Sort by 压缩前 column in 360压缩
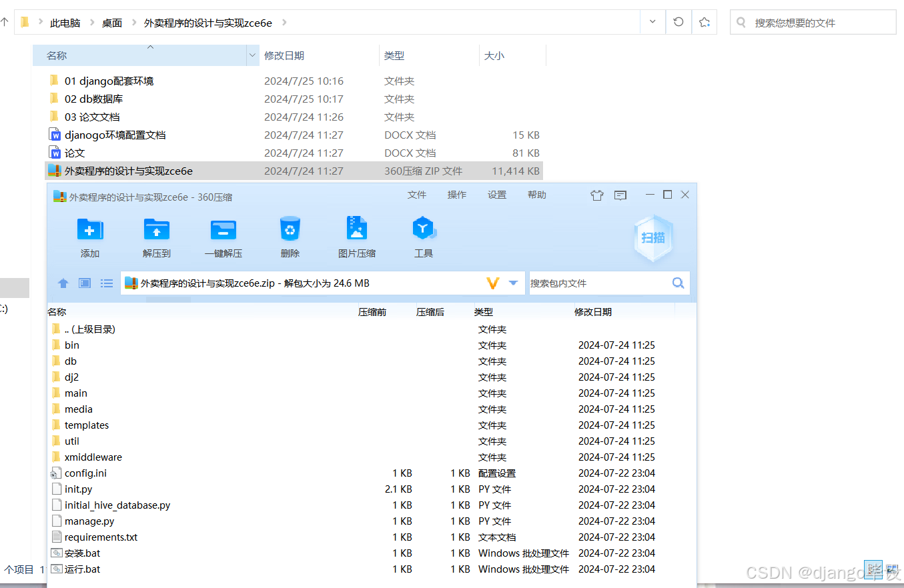904x588 pixels. pyautogui.click(x=372, y=312)
